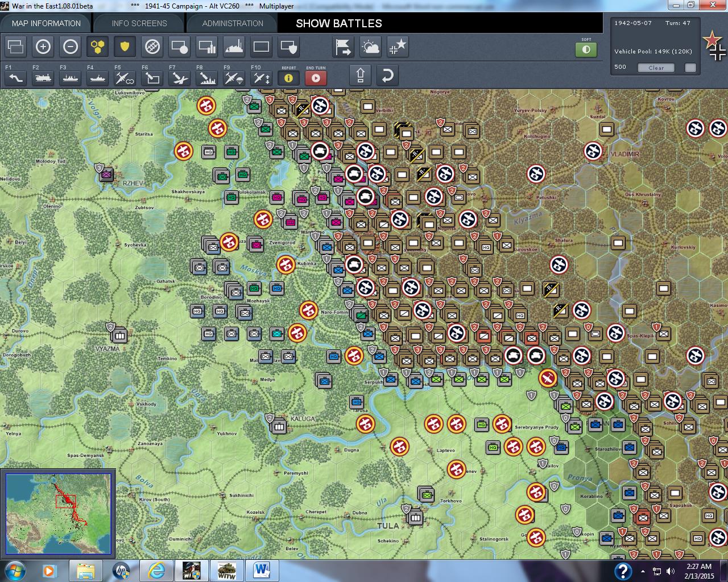728x582 pixels.
Task: Select F6 bomb unit mode icon
Action: coord(152,78)
